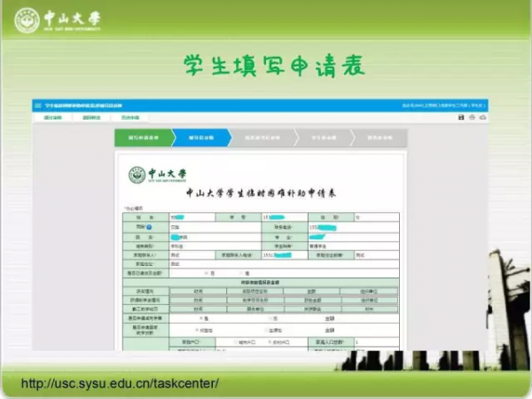532x399 pixels.
Task: Click the 家庭人口总数 input field
Action: 374,341
